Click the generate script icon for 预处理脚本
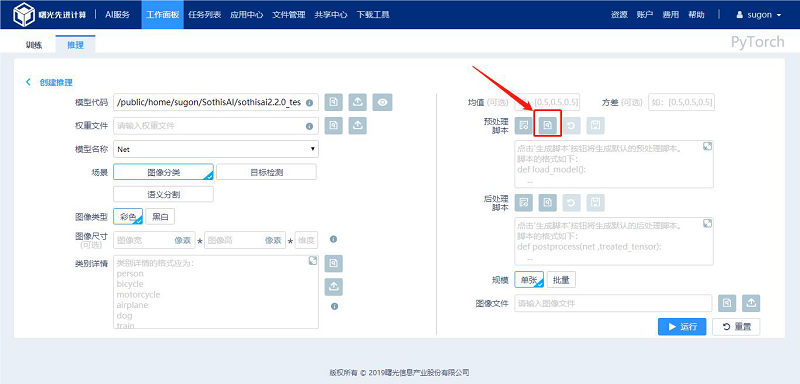The height and width of the screenshot is (384, 800). 523,125
